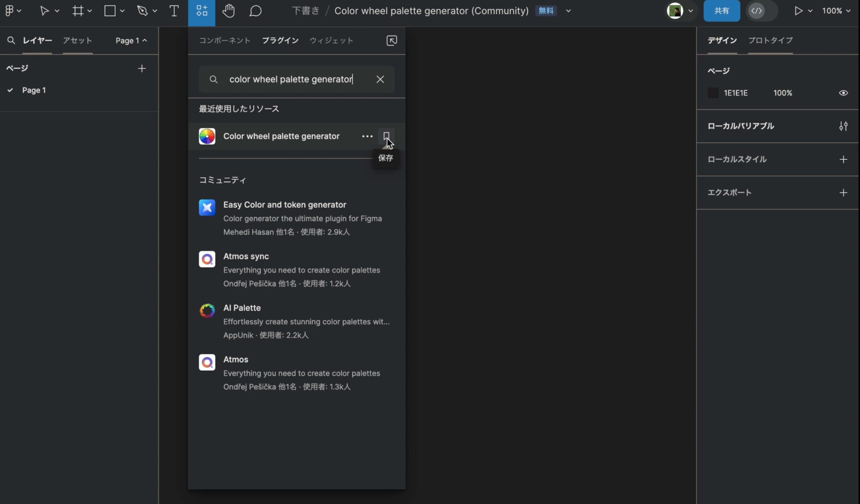Pop out the resources panel
This screenshot has width=860, height=504.
click(x=392, y=40)
